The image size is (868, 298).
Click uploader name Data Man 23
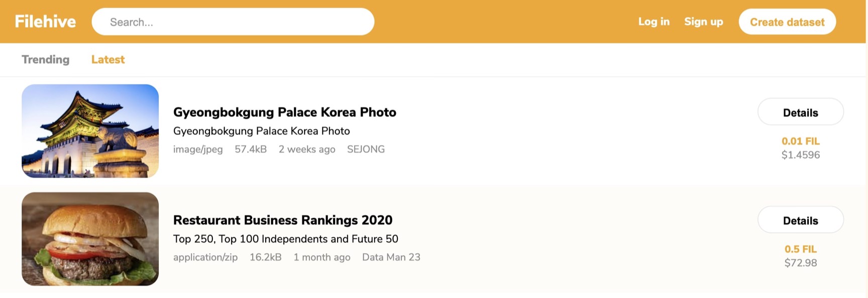tap(391, 257)
